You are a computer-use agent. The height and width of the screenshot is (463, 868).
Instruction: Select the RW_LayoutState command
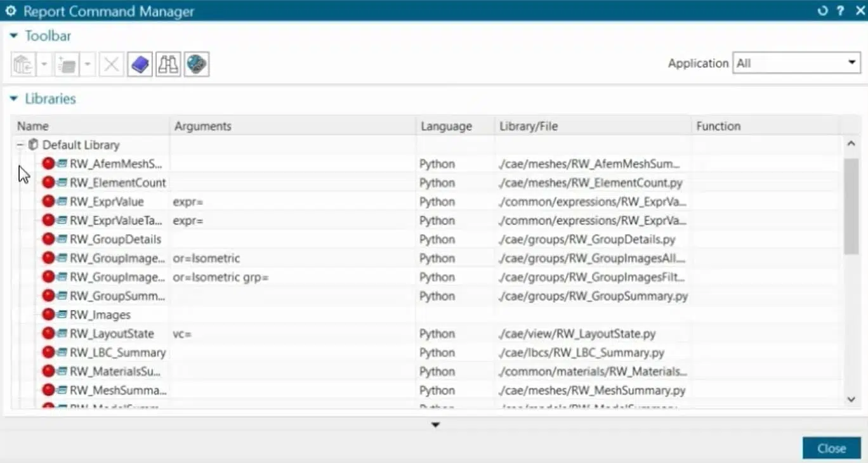(112, 334)
